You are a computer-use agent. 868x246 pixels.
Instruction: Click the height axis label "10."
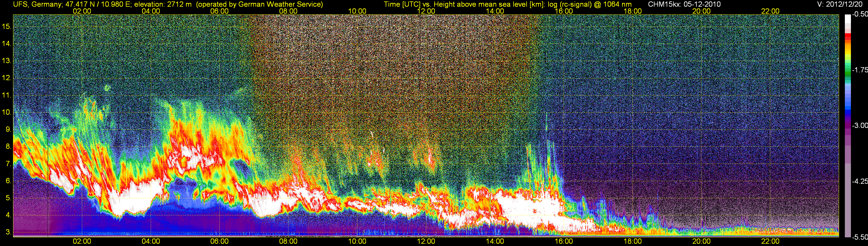click(7, 112)
